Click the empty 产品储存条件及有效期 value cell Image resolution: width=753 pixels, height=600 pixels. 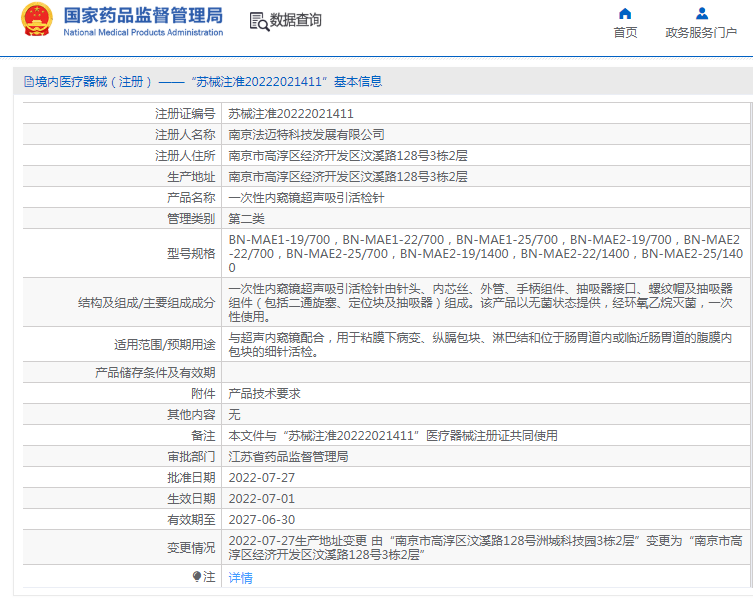click(x=486, y=372)
